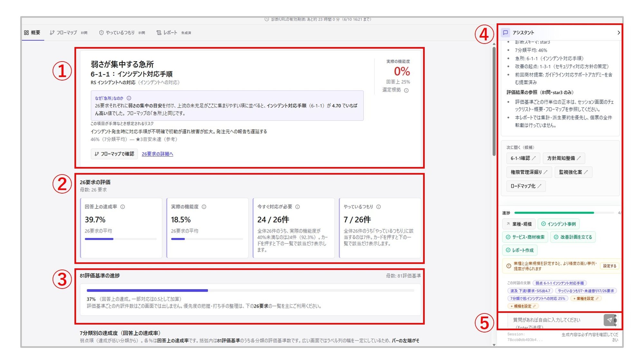This screenshot has width=644, height=364.
Task: Click the heading 弱さが集中する急所
Action: pos(122,64)
